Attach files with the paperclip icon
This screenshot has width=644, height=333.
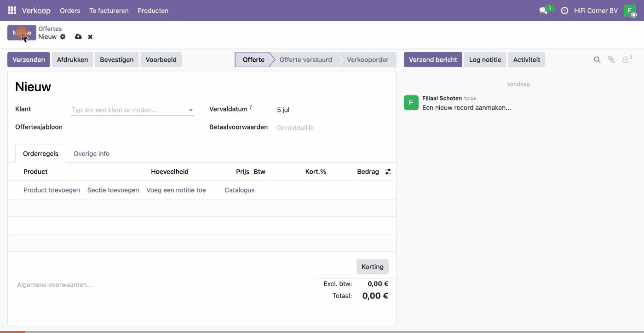(x=611, y=59)
